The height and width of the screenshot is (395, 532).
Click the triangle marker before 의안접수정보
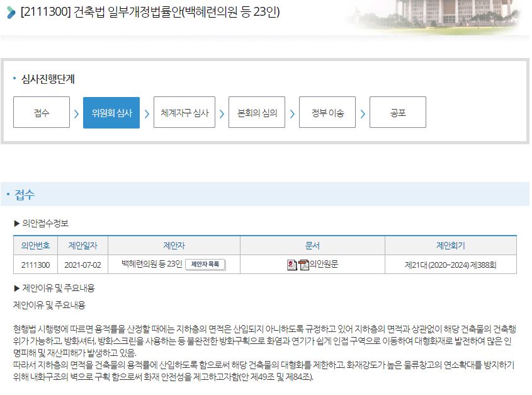coord(17,224)
